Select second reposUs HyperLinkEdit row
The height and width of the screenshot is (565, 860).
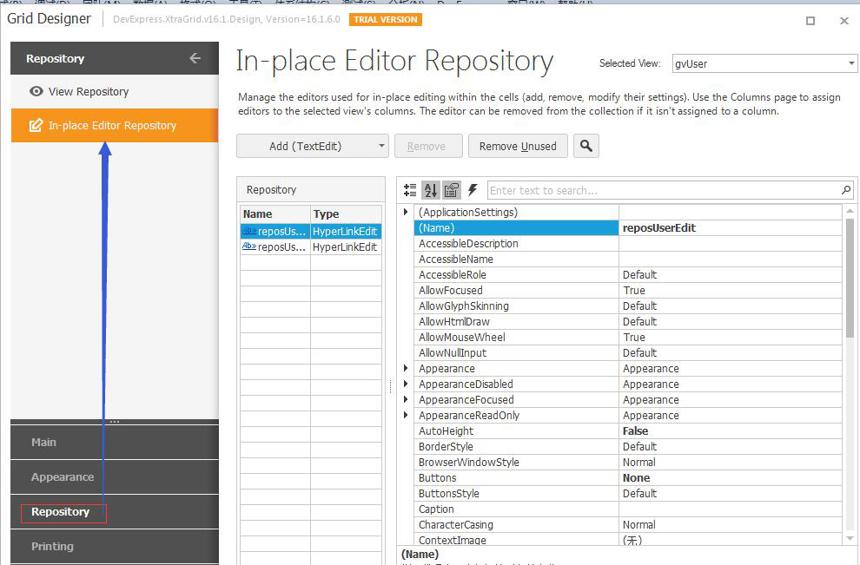[311, 247]
